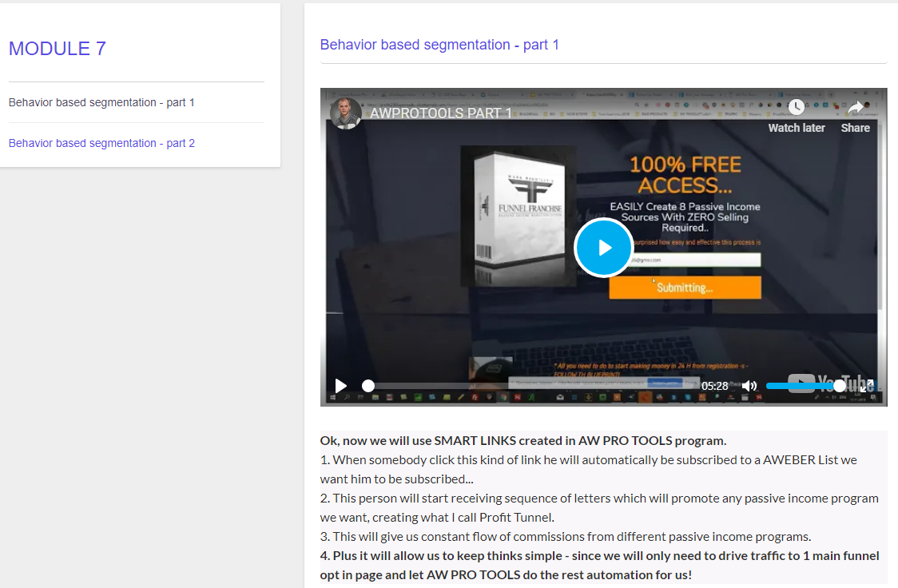Click the orange Submitting... button in the video
This screenshot has width=898, height=588.
[685, 288]
